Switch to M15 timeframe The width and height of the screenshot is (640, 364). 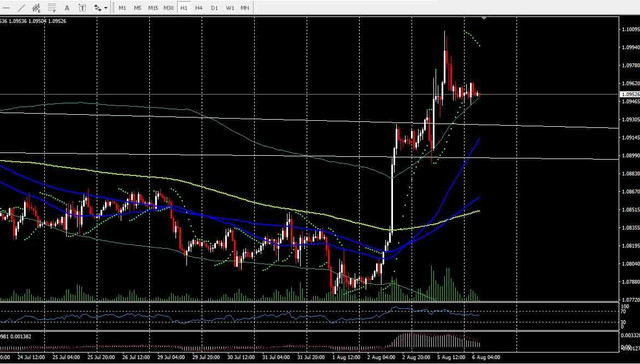153,8
